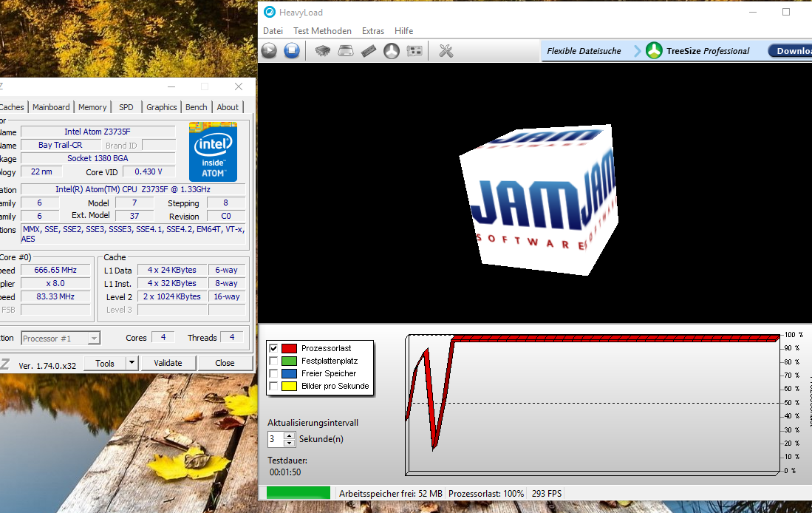This screenshot has width=812, height=513.
Task: Click the '2 x 1024 KBytes' Level 2 value
Action: pyautogui.click(x=172, y=296)
